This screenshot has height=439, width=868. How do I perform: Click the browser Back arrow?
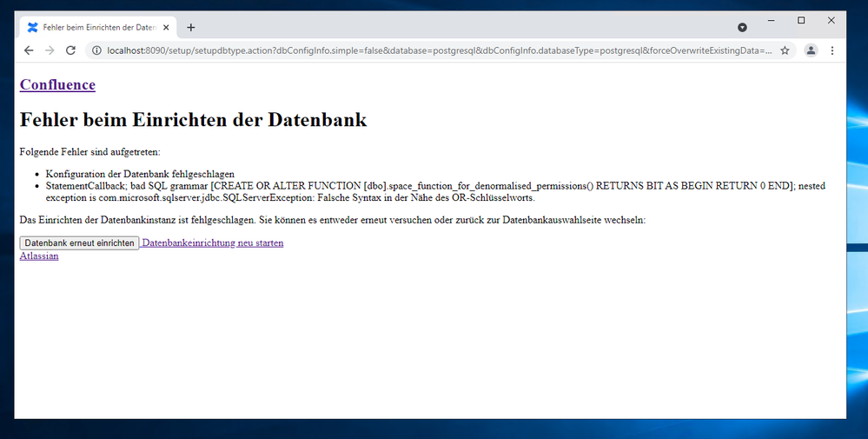point(29,50)
